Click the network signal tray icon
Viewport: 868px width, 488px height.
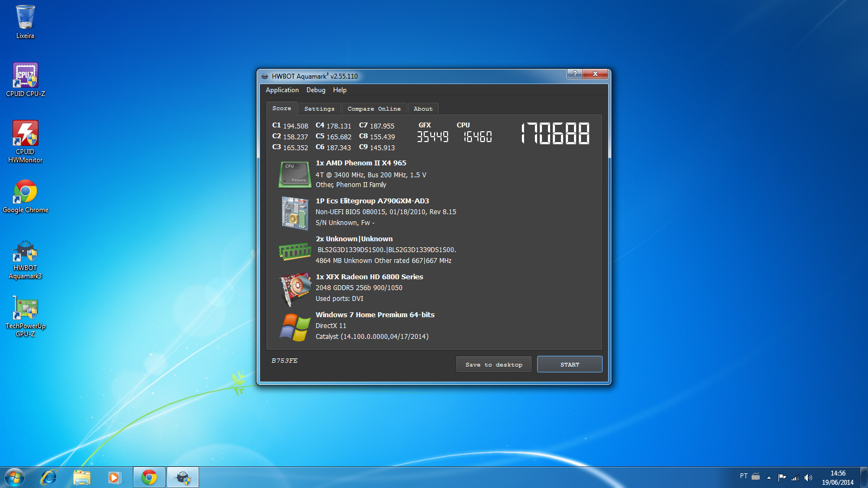point(795,478)
